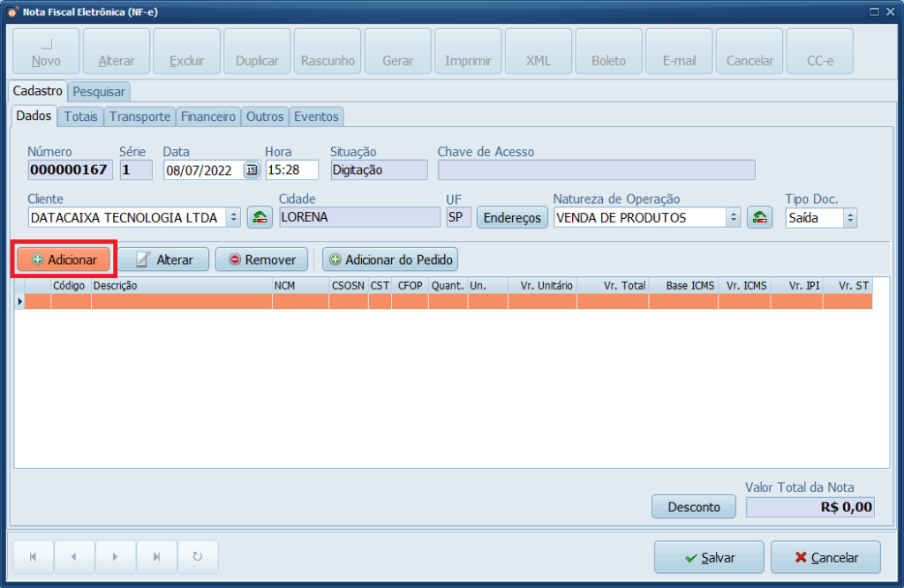Click the refresh icon in navigation bar
904x588 pixels.
198,557
